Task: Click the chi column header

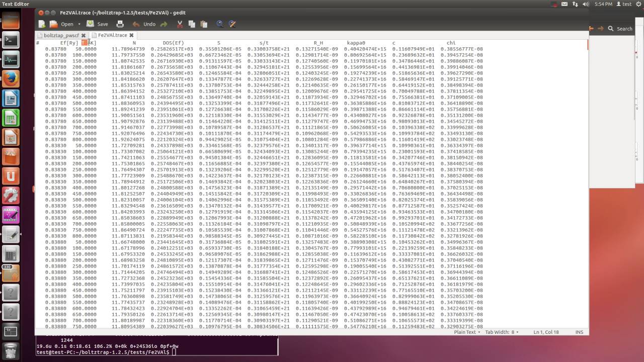Action: pyautogui.click(x=451, y=43)
